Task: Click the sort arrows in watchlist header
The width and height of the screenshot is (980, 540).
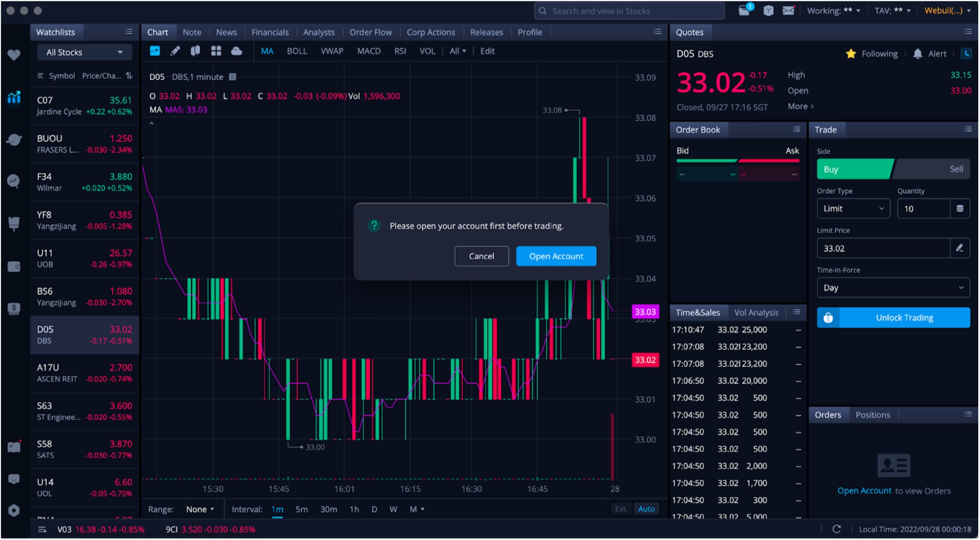Action: tap(129, 76)
